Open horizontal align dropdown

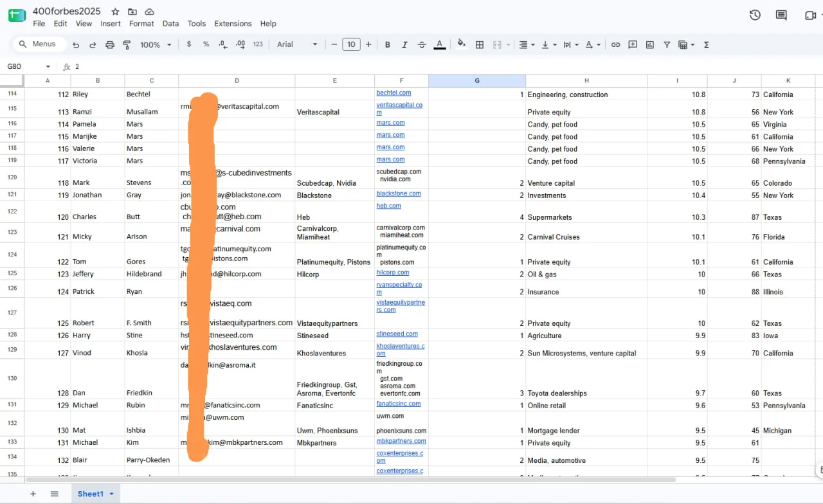click(x=527, y=44)
